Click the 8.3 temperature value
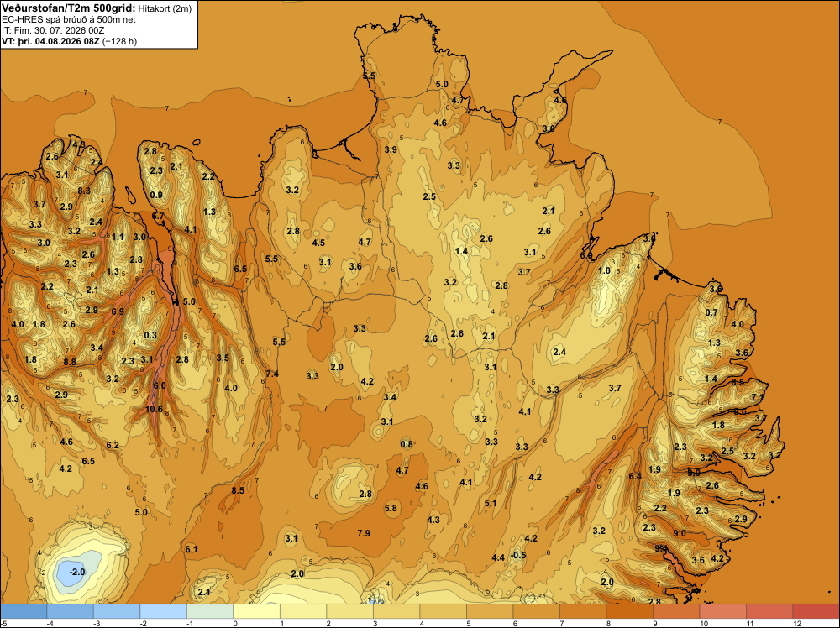This screenshot has height=628, width=840. 84,191
